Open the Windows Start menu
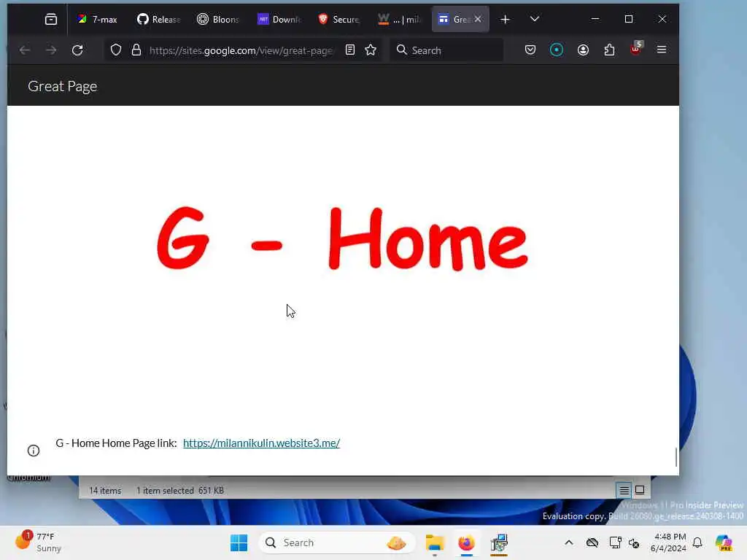Viewport: 747px width, 560px height. point(239,542)
